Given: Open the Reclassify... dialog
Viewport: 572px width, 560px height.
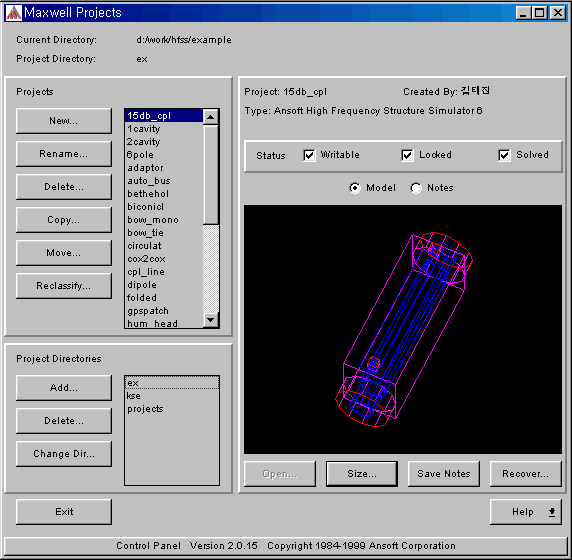Looking at the screenshot, I should pos(64,286).
